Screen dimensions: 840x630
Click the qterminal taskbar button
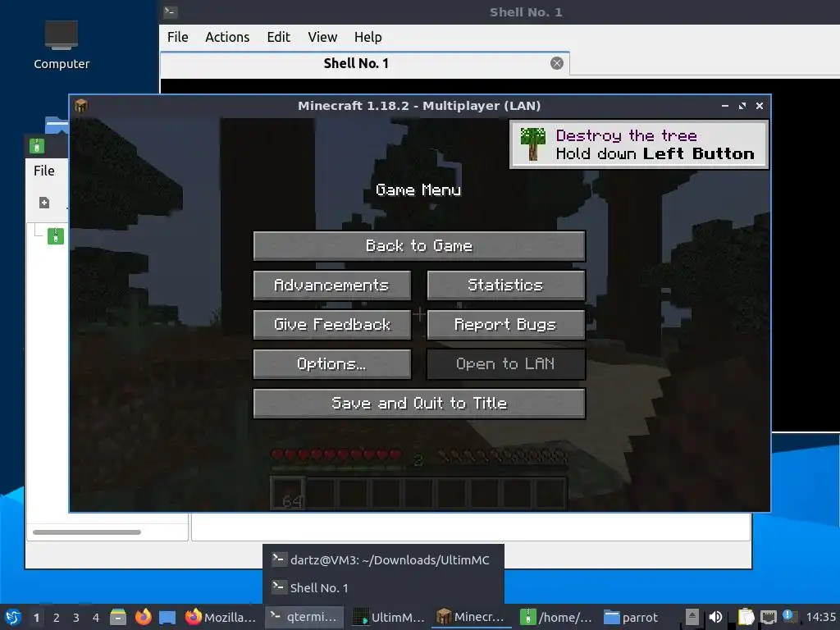click(x=304, y=617)
